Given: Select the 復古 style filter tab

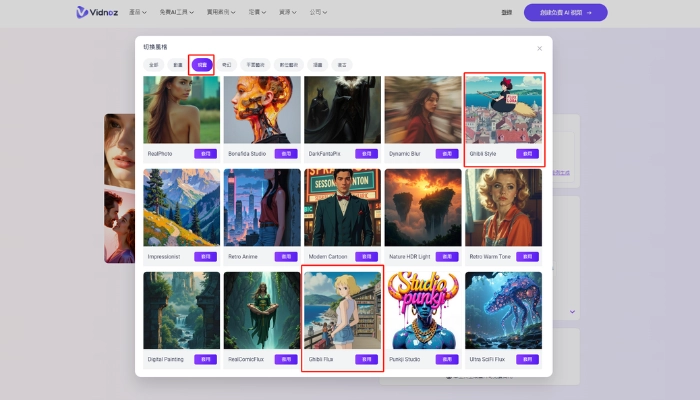Looking at the screenshot, I should (x=342, y=65).
